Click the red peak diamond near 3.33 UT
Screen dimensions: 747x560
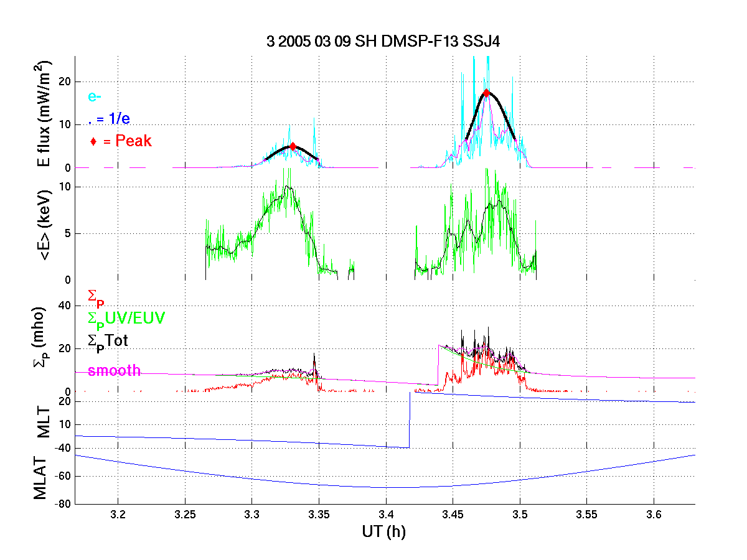pyautogui.click(x=293, y=146)
